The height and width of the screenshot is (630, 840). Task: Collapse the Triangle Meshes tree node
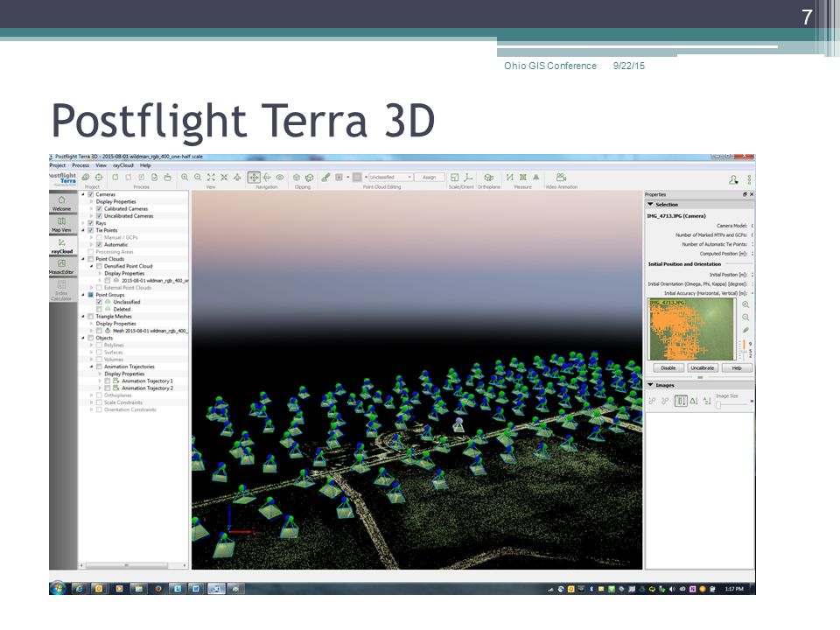(x=83, y=317)
